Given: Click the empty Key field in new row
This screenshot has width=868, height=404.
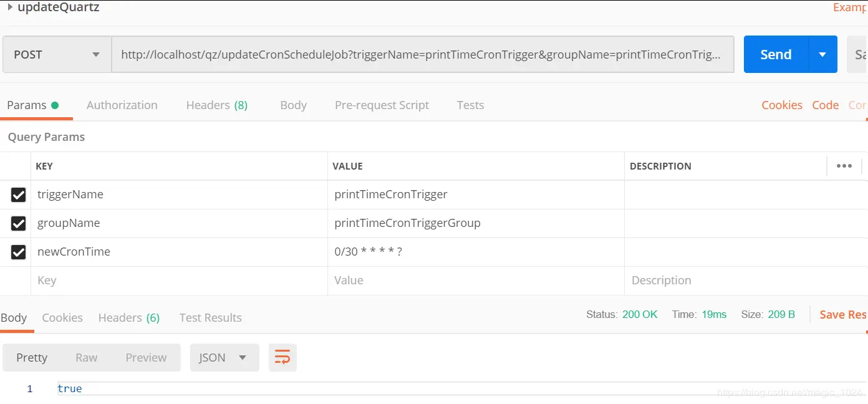Looking at the screenshot, I should tap(178, 281).
